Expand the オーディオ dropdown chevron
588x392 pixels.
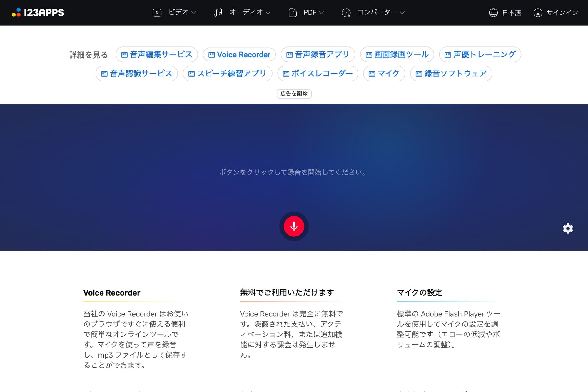[268, 13]
